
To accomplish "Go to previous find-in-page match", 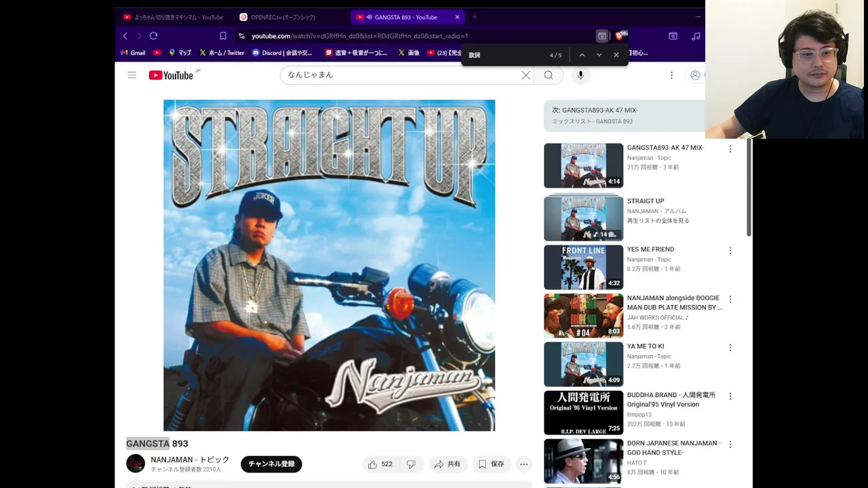I will point(582,55).
